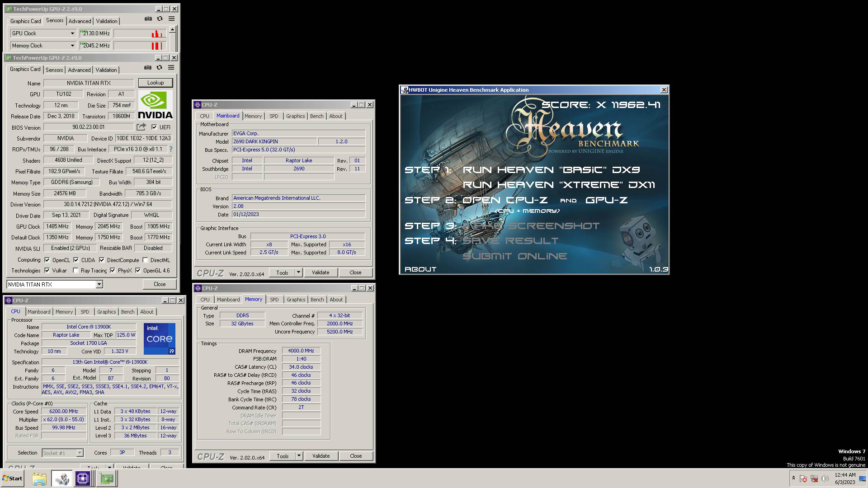
Task: Click the Bus Interface question mark icon
Action: click(170, 149)
